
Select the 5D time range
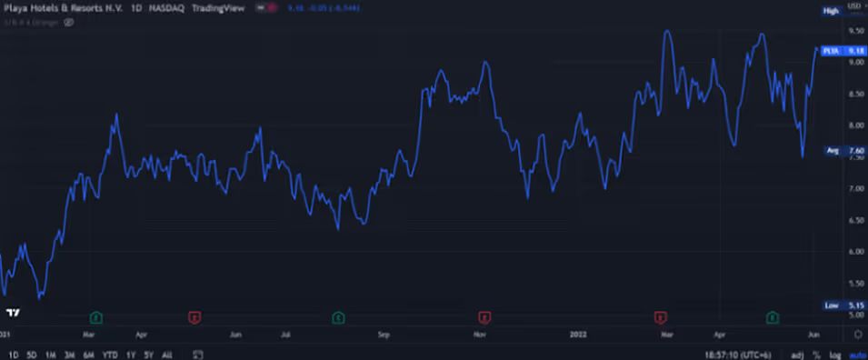click(x=32, y=355)
